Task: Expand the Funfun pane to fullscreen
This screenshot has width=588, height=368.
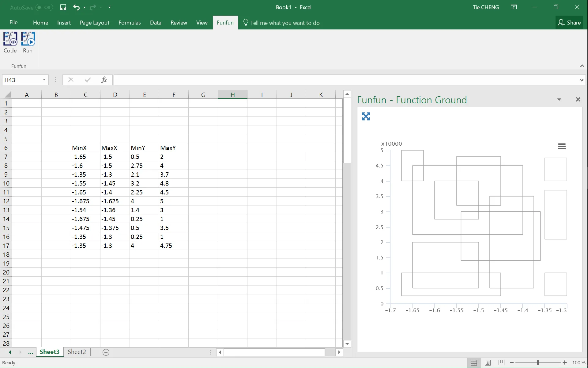Action: pos(366,116)
